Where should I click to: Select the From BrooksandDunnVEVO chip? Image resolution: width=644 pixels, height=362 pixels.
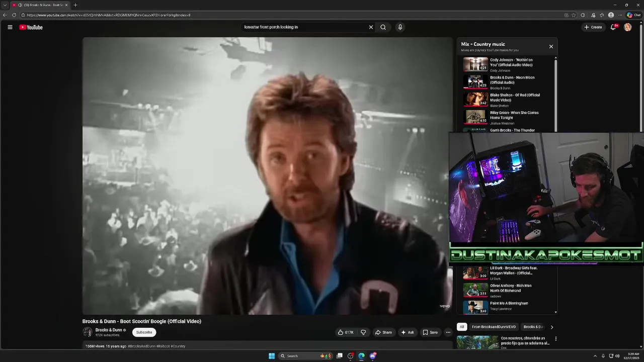pos(494,327)
